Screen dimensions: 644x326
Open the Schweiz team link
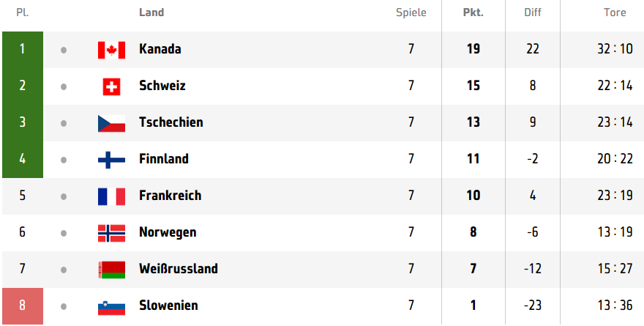162,86
